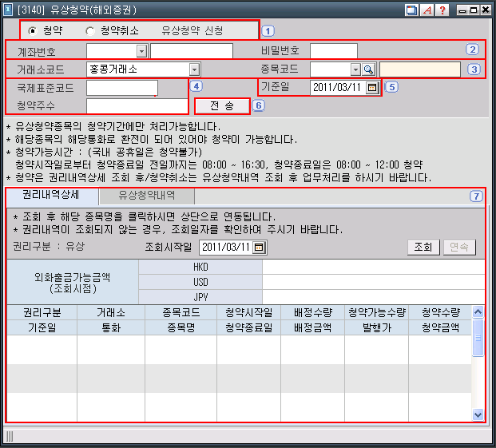Select the 청약 radio button

[x=32, y=30]
